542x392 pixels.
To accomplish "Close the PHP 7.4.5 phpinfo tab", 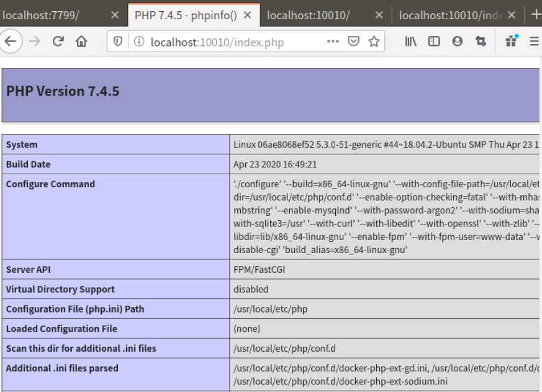I will (x=248, y=15).
